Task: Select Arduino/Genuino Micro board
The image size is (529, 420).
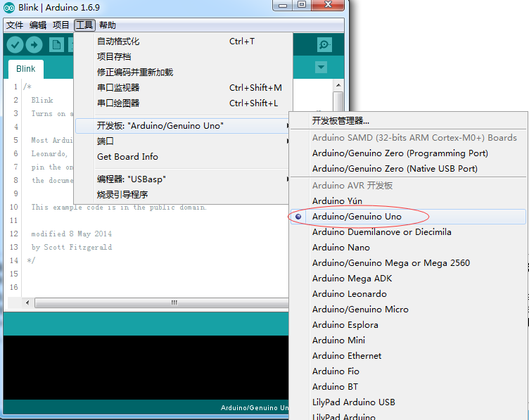Action: (x=408, y=310)
